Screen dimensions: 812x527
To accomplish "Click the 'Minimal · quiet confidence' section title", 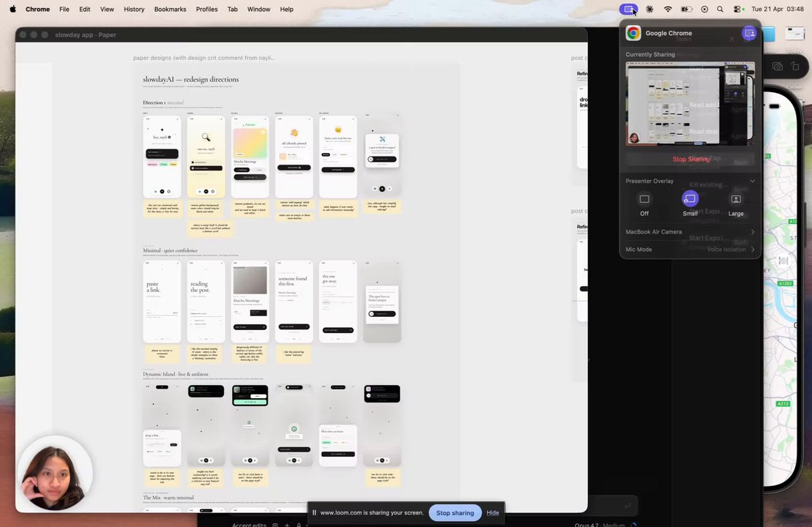I will [171, 250].
